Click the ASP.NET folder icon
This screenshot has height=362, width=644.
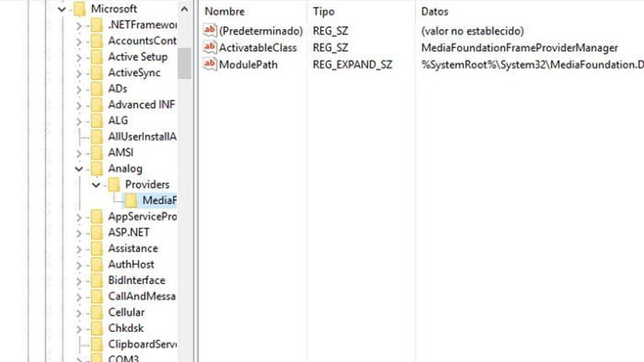point(96,232)
